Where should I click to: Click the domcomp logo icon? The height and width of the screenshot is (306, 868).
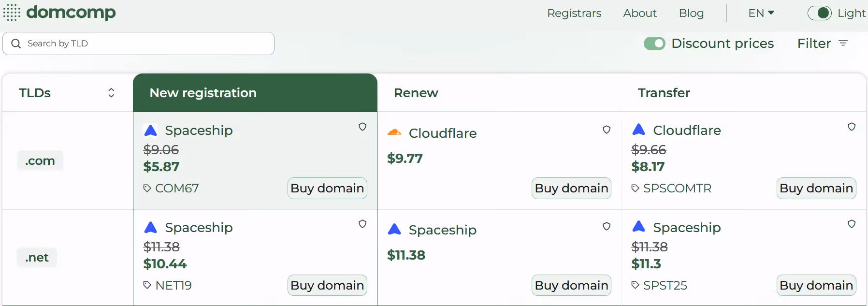coord(12,13)
